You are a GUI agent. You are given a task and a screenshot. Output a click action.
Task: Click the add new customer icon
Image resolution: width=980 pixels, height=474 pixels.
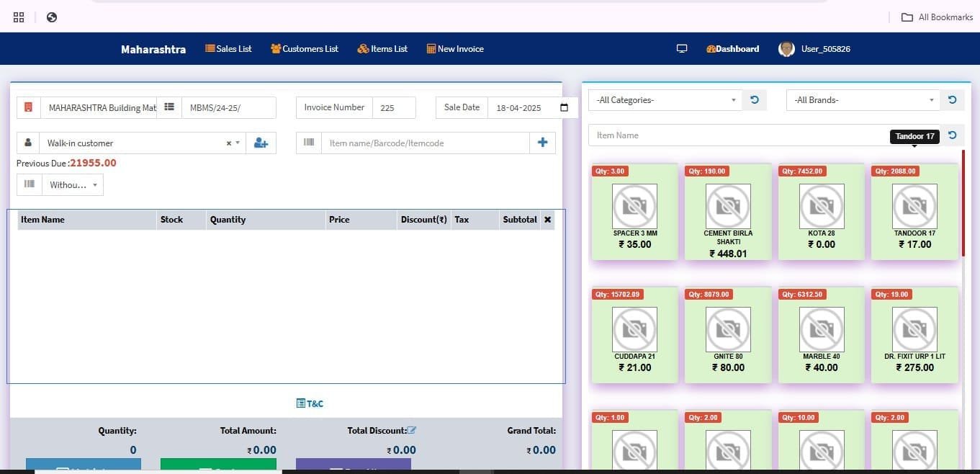click(x=261, y=143)
